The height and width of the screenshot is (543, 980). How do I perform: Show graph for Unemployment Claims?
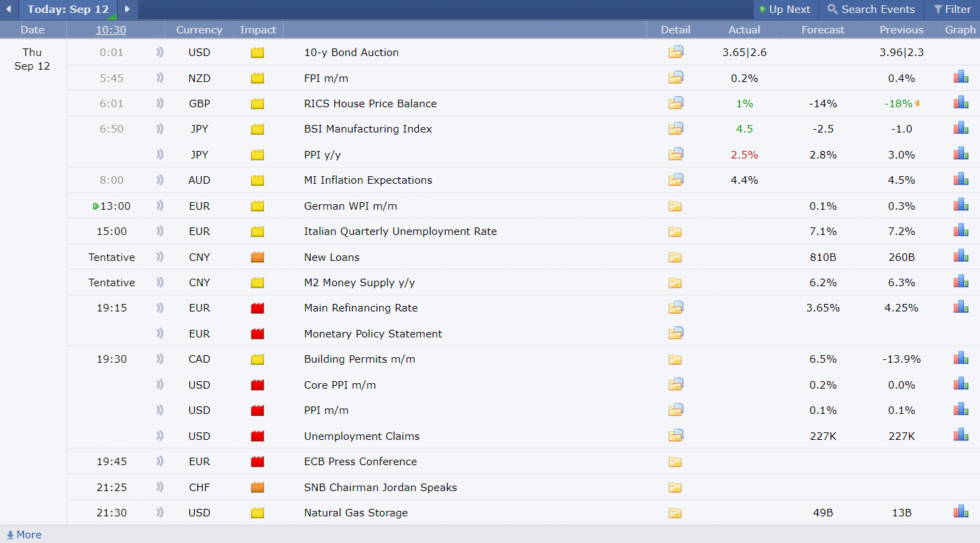tap(961, 435)
